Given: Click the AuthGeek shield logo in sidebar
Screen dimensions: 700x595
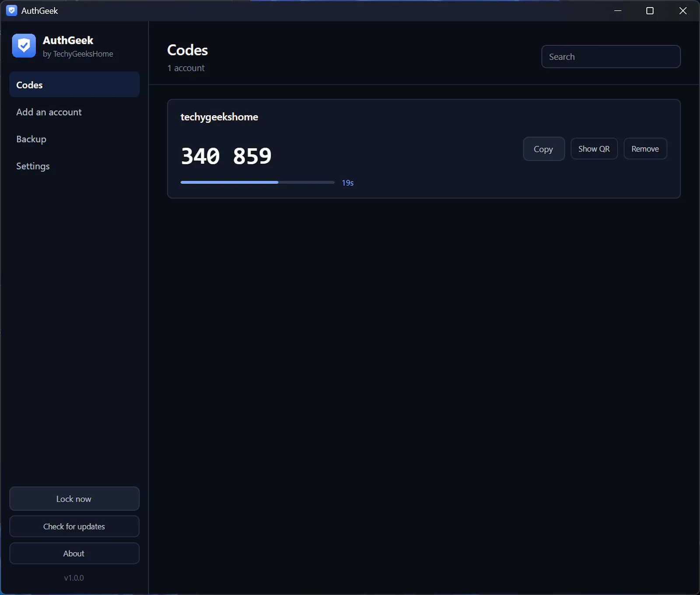Looking at the screenshot, I should tap(24, 46).
